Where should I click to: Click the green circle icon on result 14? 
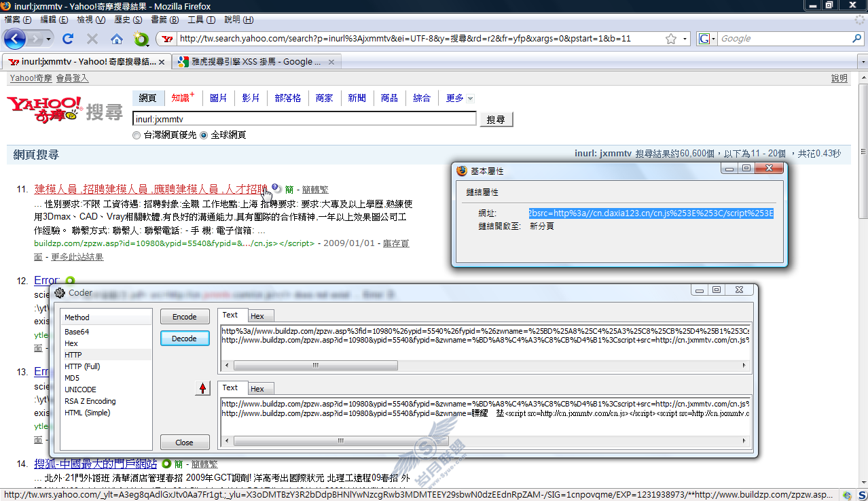point(165,464)
